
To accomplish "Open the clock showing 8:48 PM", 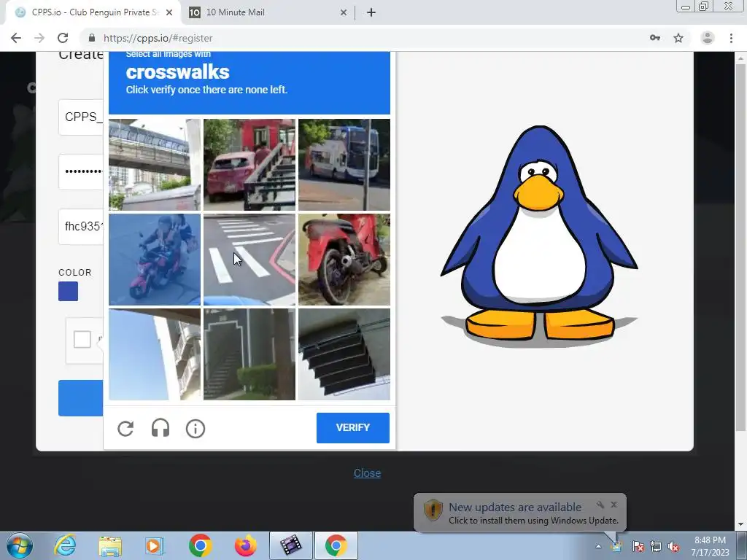I will 710,546.
